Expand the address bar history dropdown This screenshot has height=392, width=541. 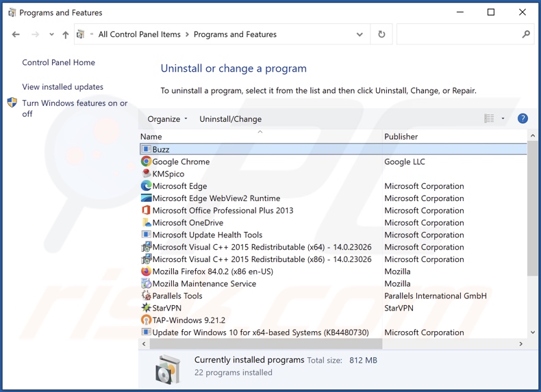click(x=360, y=34)
